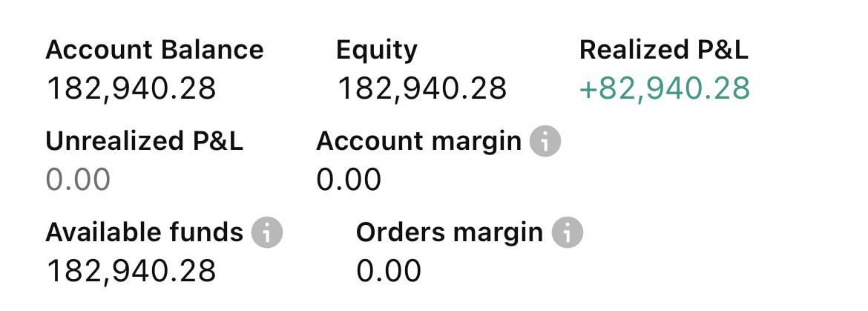868x311 pixels.
Task: Show details for the Realized P&L figure
Action: pyautogui.click(x=664, y=88)
